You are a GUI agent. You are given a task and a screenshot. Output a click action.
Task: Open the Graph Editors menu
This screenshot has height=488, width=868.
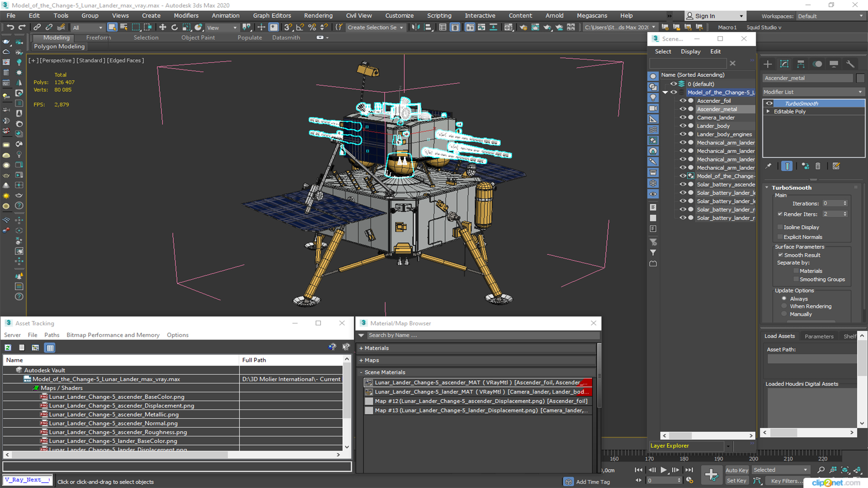tap(272, 16)
